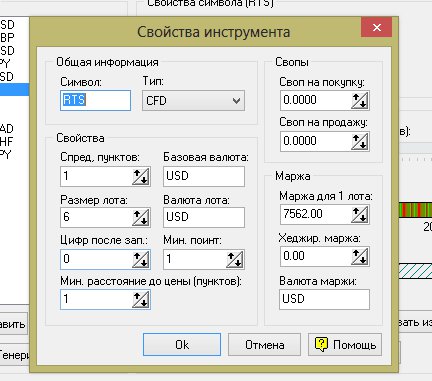Click the stepper icon for Своп на продажу
The height and width of the screenshot is (381, 432).
coord(360,141)
